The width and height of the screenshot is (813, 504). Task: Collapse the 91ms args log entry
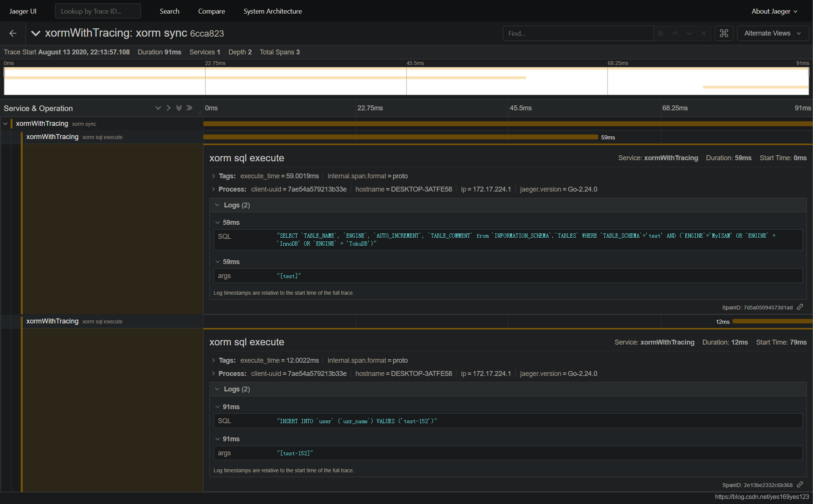click(x=217, y=439)
